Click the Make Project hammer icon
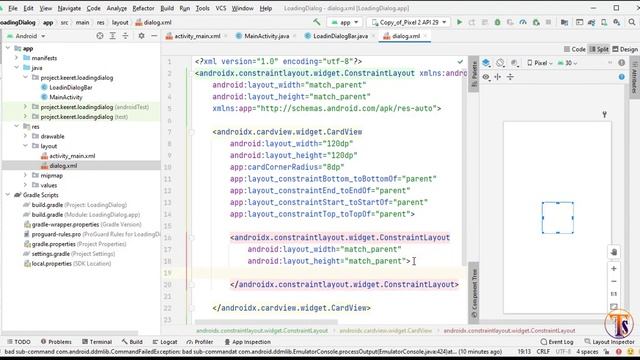 click(317, 22)
